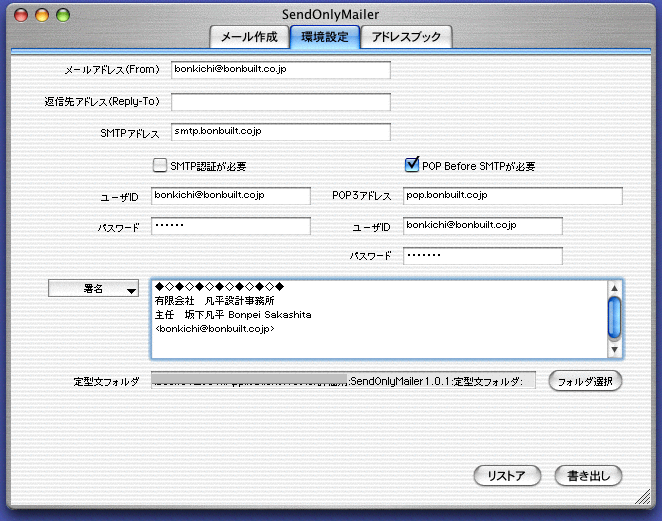Click the yellow minimize window button
662x521 pixels.
[42, 15]
